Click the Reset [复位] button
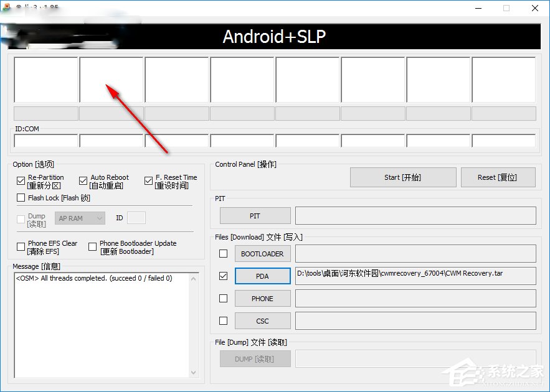The width and height of the screenshot is (550, 392). pyautogui.click(x=496, y=177)
